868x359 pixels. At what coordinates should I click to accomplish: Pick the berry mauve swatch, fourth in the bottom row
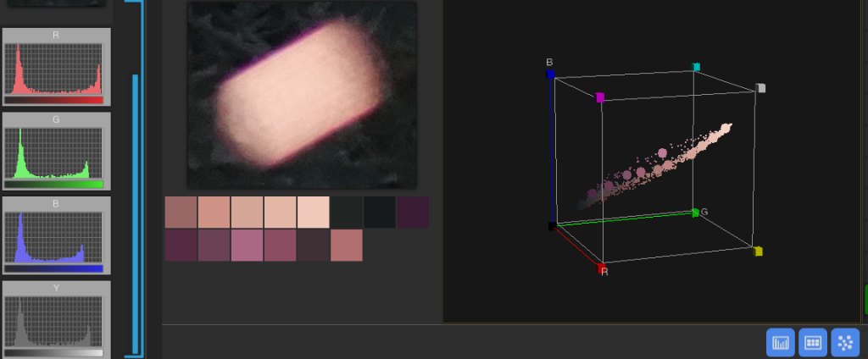(281, 245)
